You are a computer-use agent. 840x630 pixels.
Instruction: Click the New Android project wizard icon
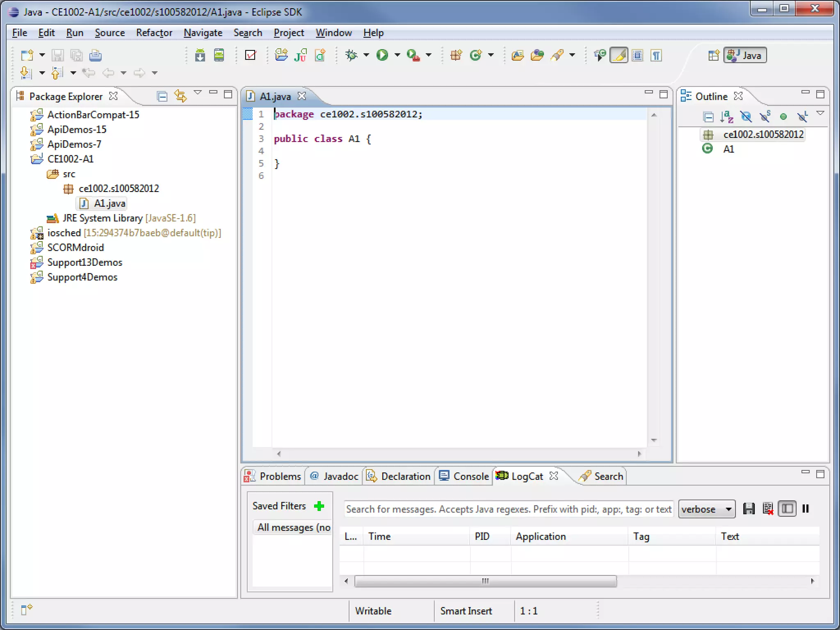(x=281, y=55)
